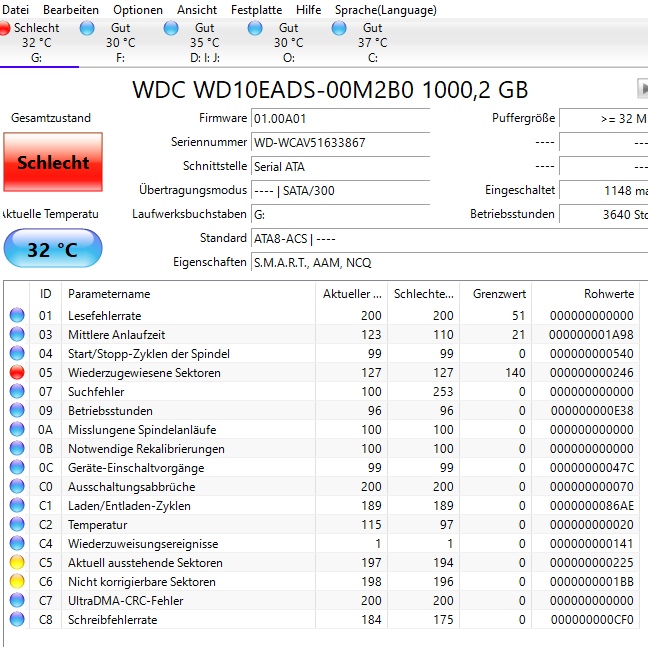Select the raw value 0000000001BB

[591, 582]
